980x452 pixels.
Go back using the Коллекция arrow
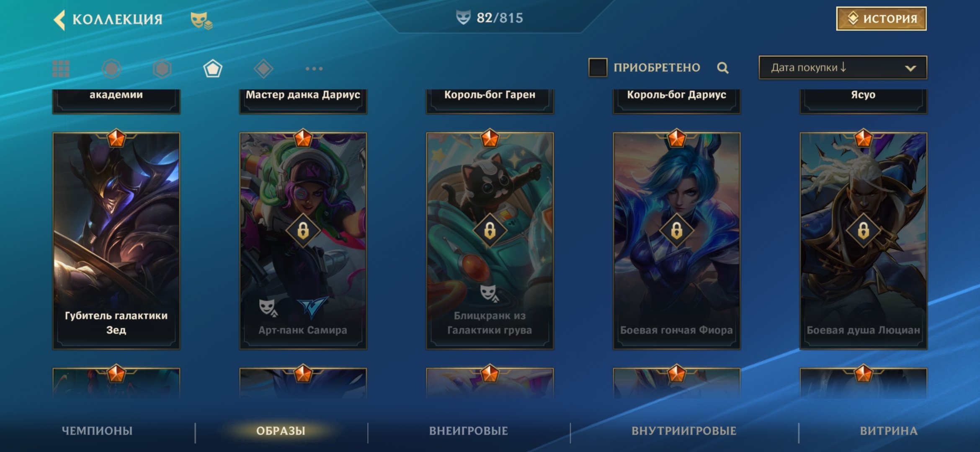(x=59, y=20)
